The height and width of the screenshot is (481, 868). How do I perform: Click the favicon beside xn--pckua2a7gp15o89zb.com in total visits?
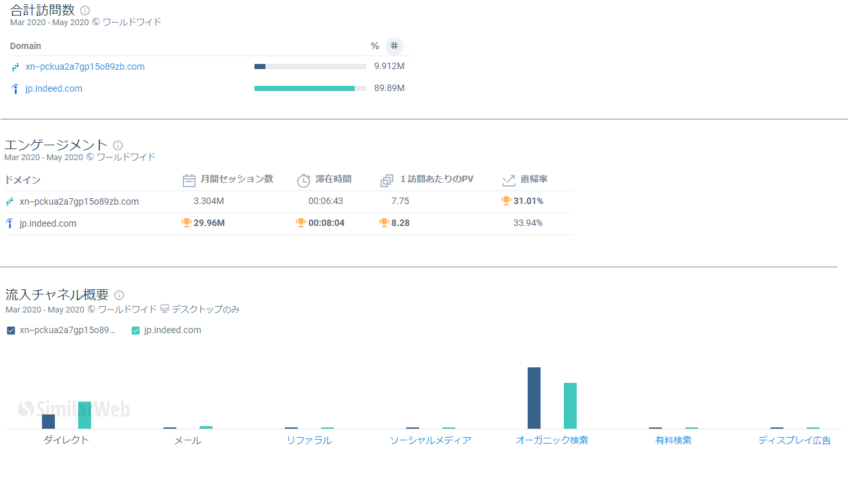pos(15,67)
